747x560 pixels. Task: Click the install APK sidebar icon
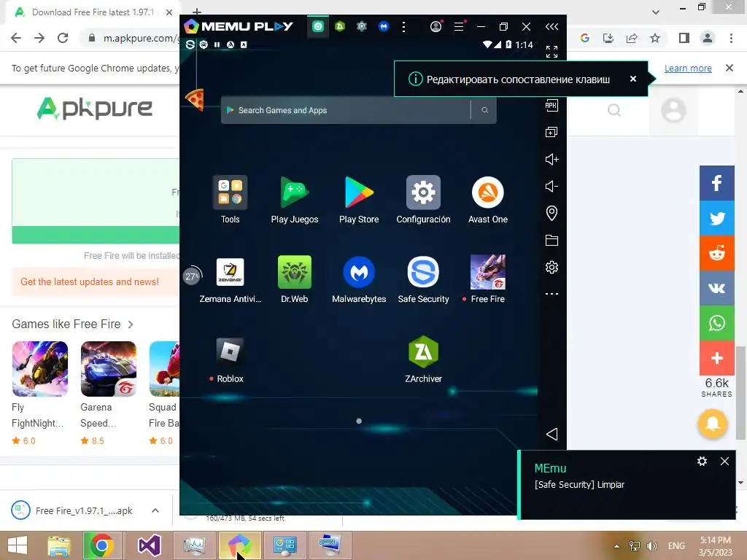tap(551, 105)
